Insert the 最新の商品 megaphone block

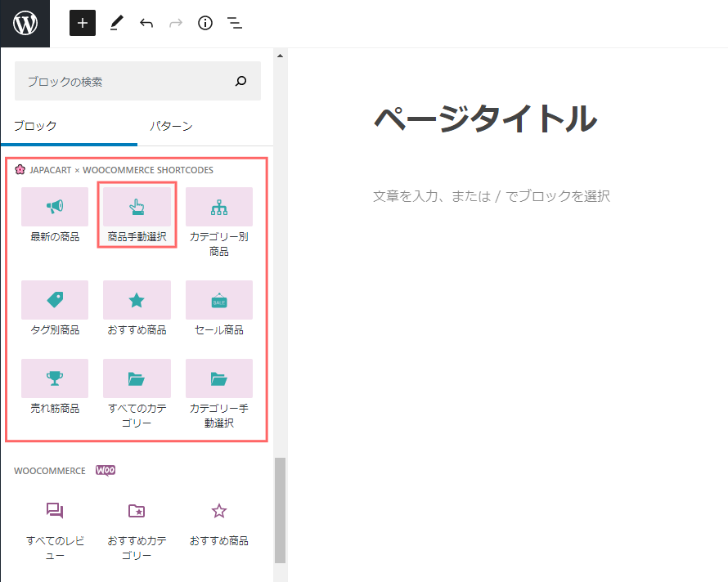point(55,215)
